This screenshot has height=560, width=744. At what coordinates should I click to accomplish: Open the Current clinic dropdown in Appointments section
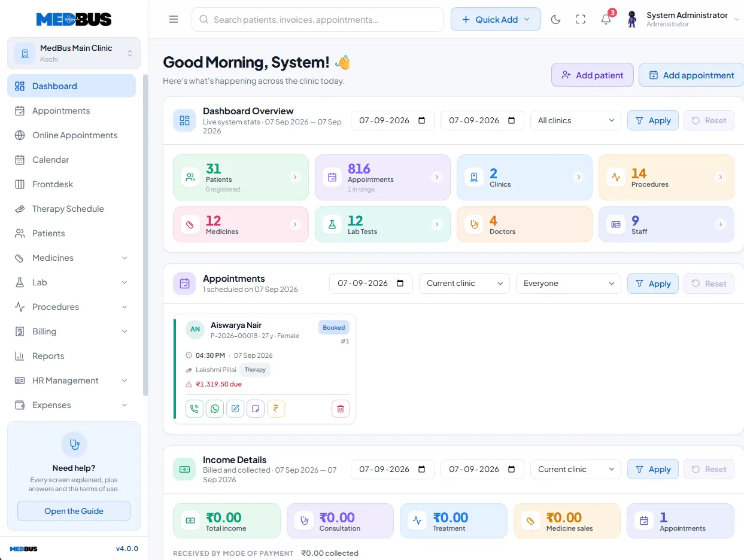tap(464, 284)
